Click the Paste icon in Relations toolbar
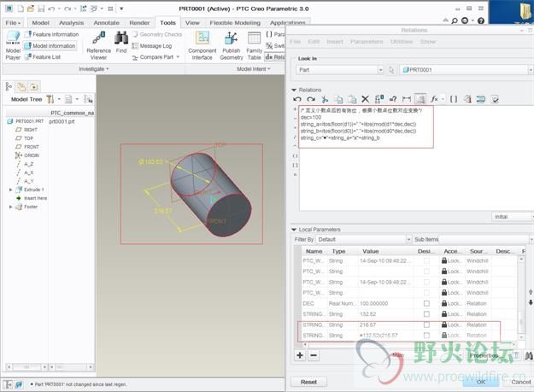The height and width of the screenshot is (392, 534). [x=352, y=99]
